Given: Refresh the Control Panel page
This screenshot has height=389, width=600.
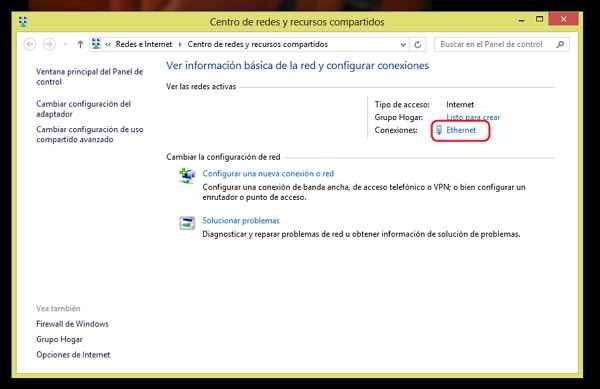Looking at the screenshot, I should tap(417, 45).
